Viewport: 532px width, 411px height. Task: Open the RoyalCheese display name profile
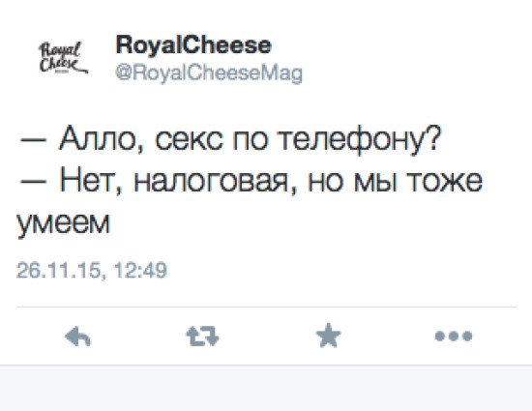coord(193,45)
